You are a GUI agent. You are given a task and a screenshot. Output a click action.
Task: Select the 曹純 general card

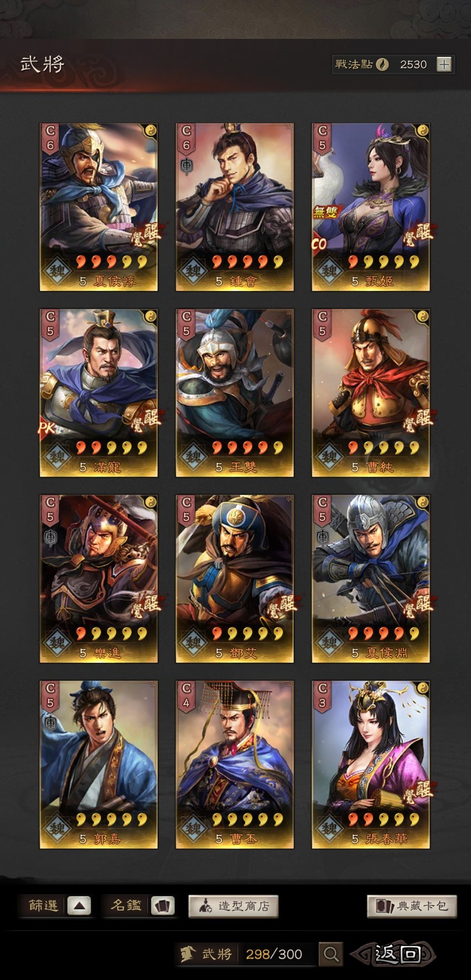[x=371, y=393]
